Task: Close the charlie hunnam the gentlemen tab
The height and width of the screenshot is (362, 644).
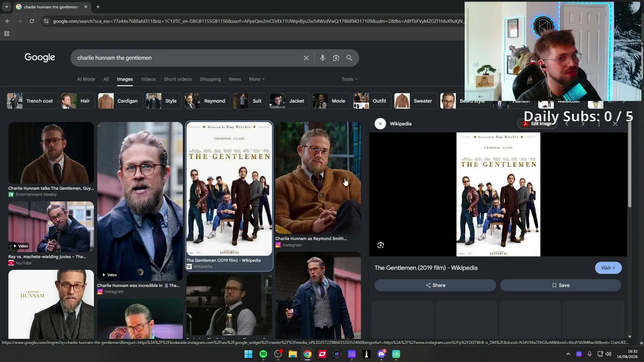Action: pos(86,7)
